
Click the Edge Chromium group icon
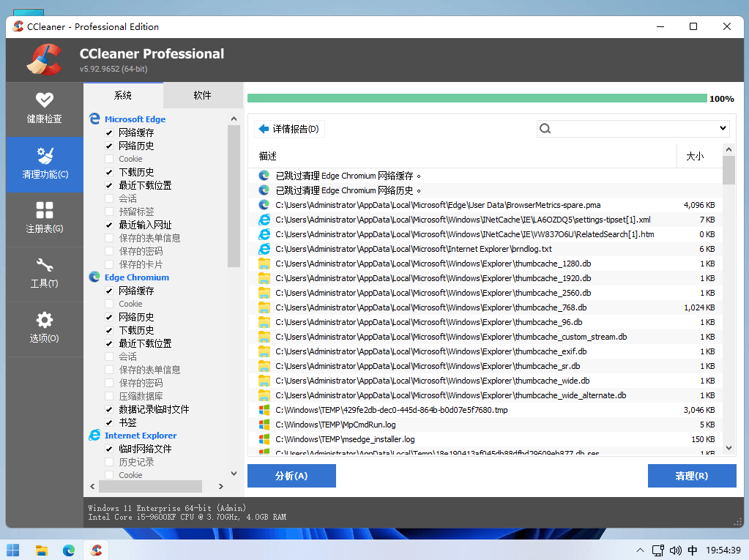coord(94,277)
